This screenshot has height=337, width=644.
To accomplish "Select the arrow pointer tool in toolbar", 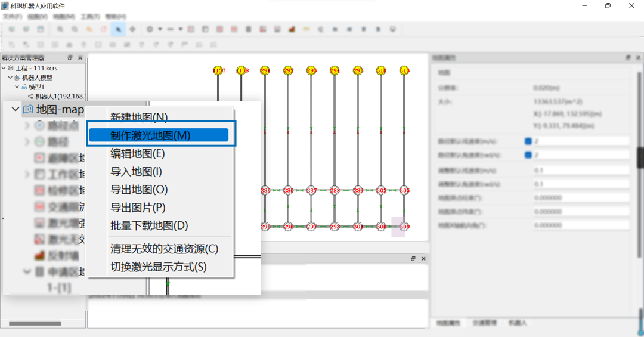I will tap(118, 29).
